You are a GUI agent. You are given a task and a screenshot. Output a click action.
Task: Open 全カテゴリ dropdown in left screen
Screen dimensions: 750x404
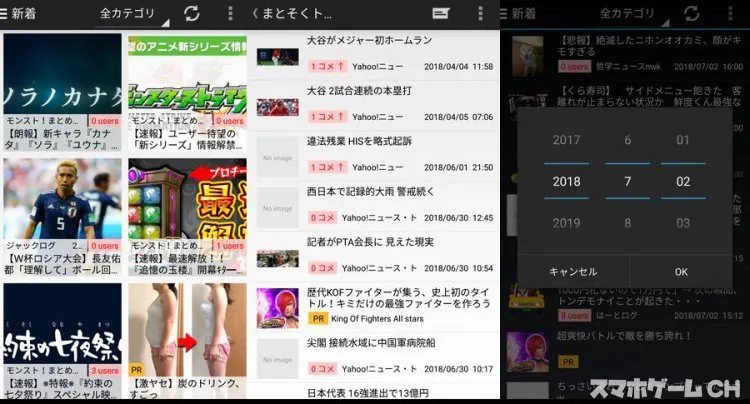click(132, 14)
